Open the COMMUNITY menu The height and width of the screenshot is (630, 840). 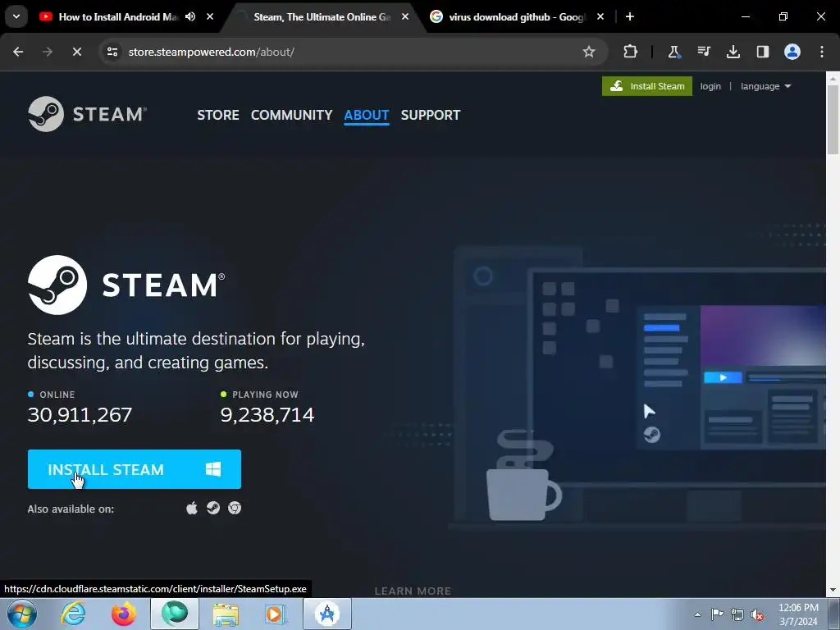point(291,115)
